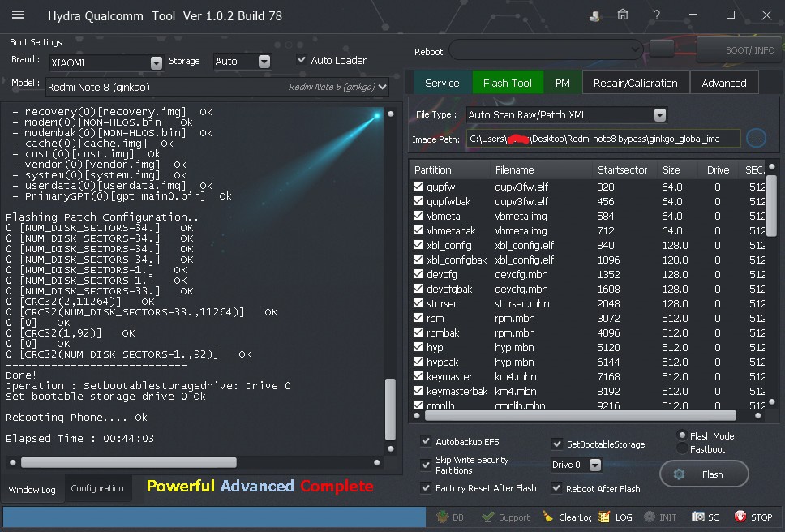Click the log panel vertical scrollbar thumb
This screenshot has width=785, height=532.
point(390,409)
